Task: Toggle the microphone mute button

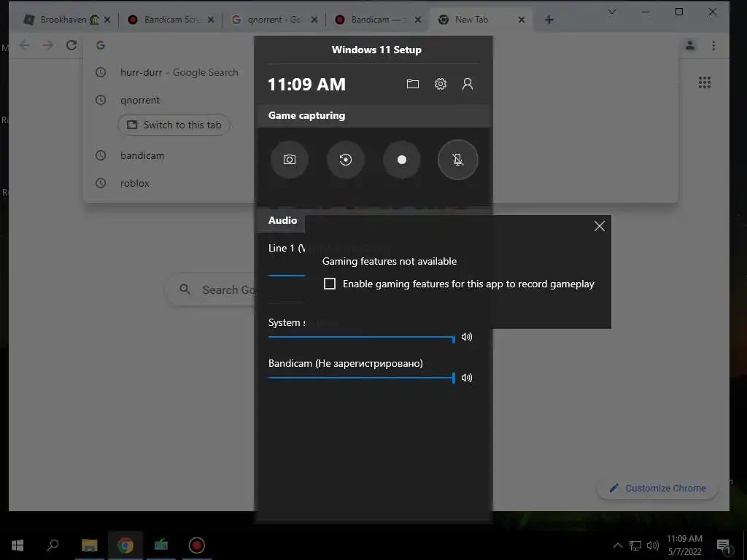Action: click(458, 160)
